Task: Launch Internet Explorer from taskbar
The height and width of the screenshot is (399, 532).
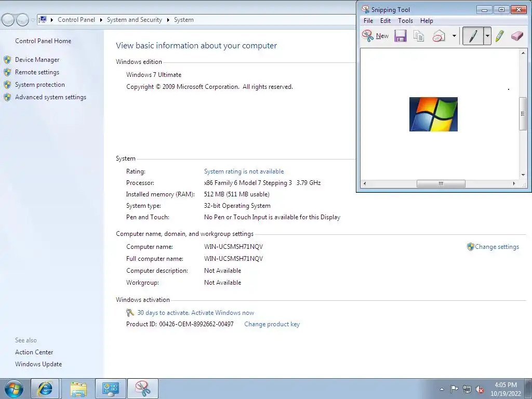Action: [x=45, y=389]
